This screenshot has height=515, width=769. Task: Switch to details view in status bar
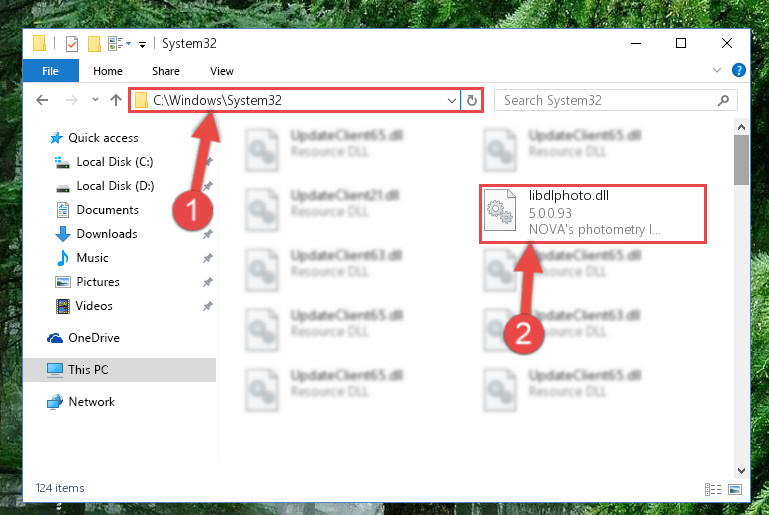tap(713, 489)
